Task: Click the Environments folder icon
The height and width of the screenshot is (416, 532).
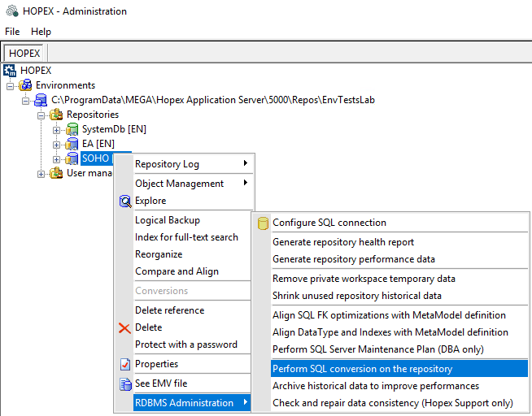Action: (x=26, y=85)
